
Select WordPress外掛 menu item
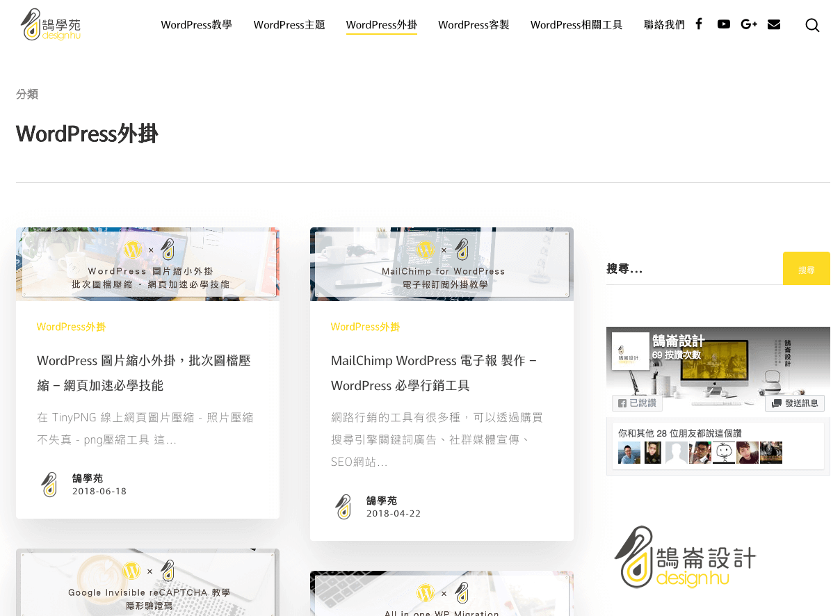coord(382,25)
